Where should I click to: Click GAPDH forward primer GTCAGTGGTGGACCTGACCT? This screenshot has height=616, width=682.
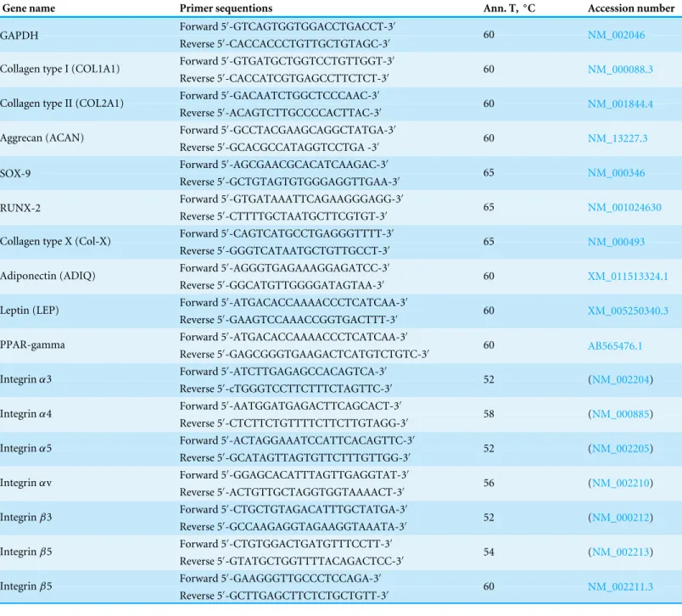point(288,26)
